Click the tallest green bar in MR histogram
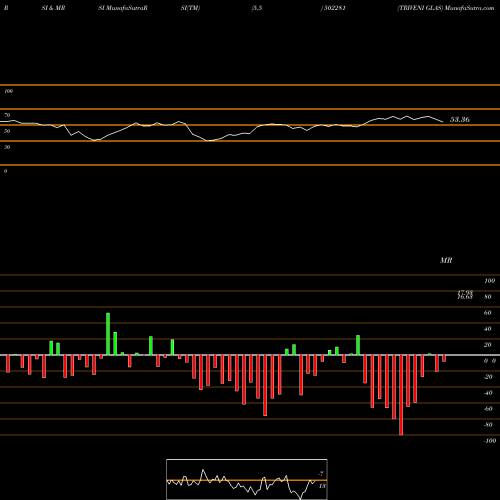The height and width of the screenshot is (500, 500). click(108, 334)
